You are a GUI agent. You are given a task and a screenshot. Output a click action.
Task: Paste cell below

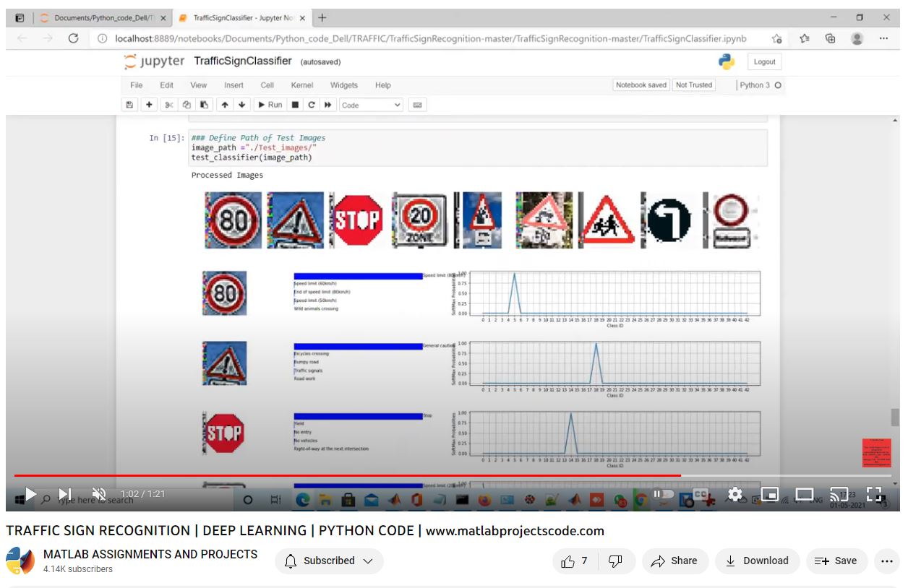tap(204, 105)
